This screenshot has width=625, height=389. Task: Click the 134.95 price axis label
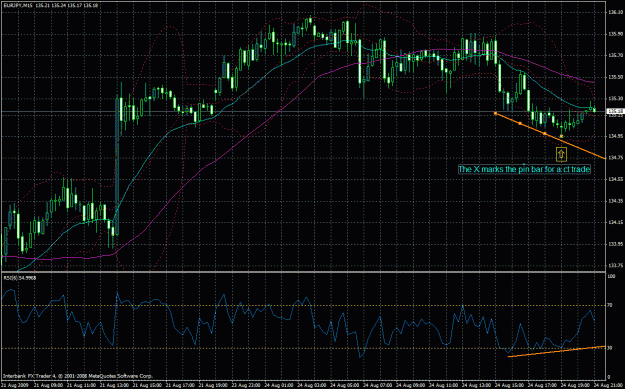click(616, 136)
